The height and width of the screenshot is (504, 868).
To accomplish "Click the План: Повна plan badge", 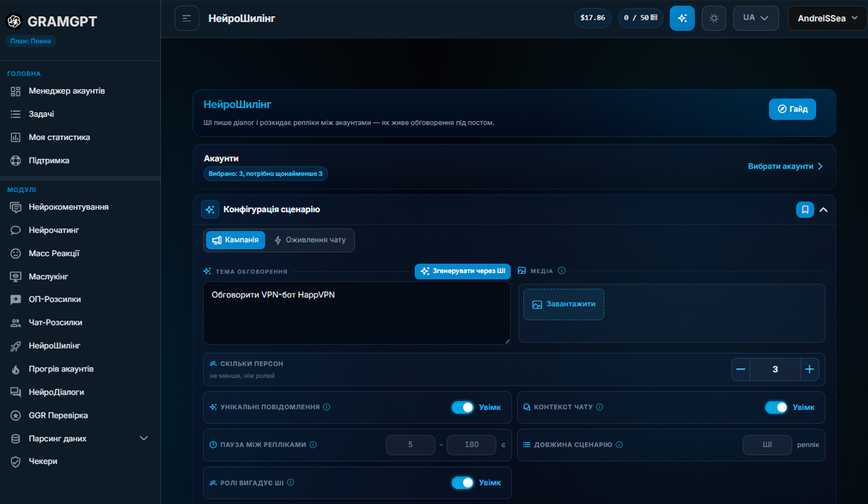I will tap(30, 41).
